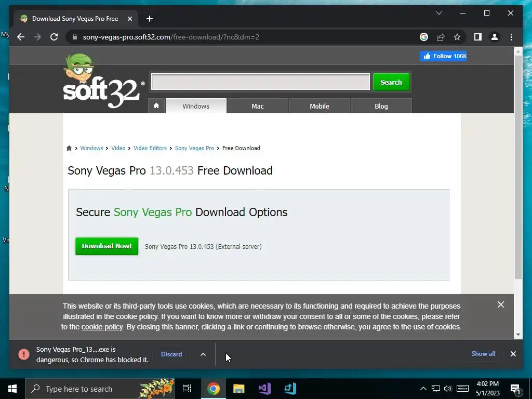Expand the blocked download options chevron
The width and height of the screenshot is (532, 399).
point(203,354)
